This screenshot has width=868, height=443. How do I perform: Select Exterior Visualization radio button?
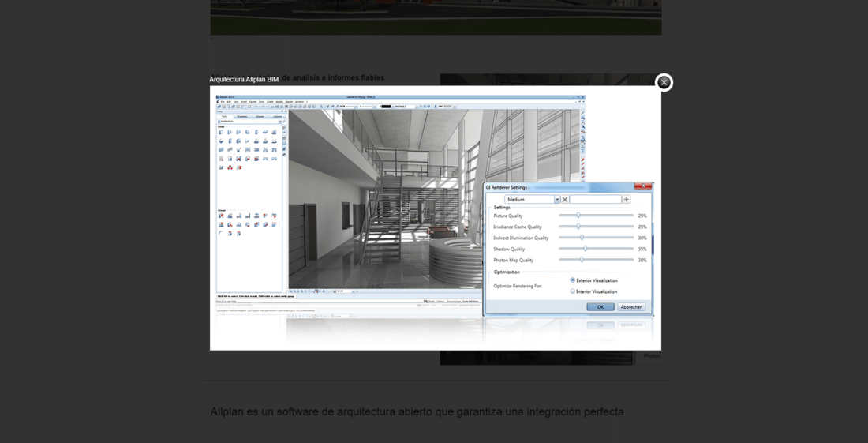click(x=572, y=280)
